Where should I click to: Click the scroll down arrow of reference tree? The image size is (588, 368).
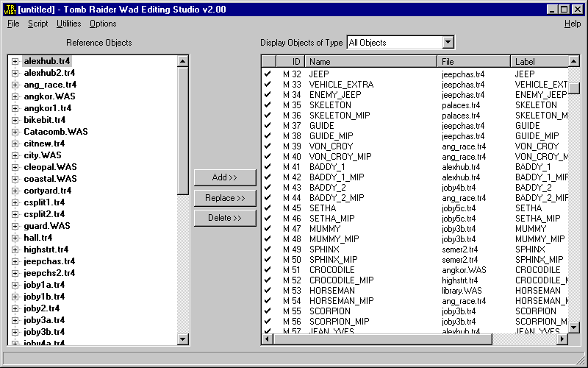click(182, 339)
